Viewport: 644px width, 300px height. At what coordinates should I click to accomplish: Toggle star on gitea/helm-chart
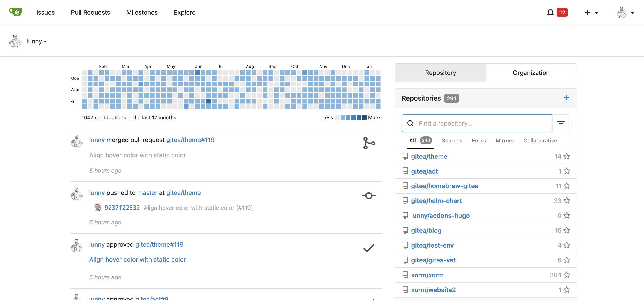(x=567, y=201)
